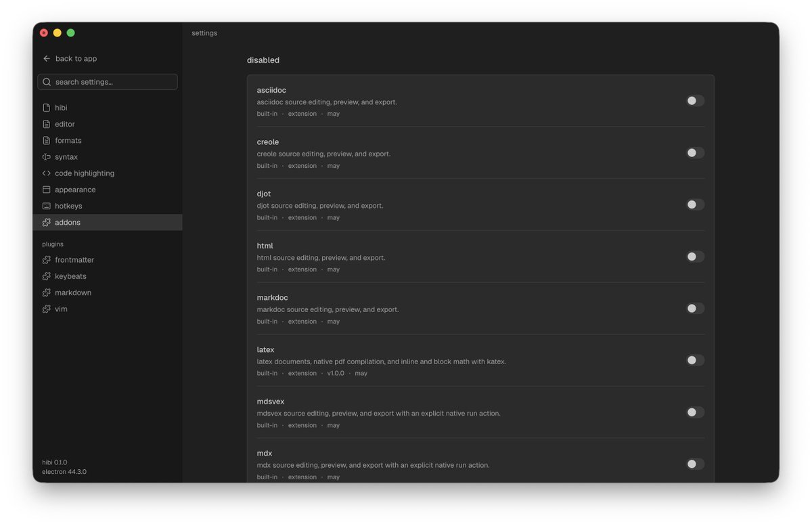Screen dimensions: 812x526
Task: Click the hibi 0.1.0 version text
Action: 55,462
